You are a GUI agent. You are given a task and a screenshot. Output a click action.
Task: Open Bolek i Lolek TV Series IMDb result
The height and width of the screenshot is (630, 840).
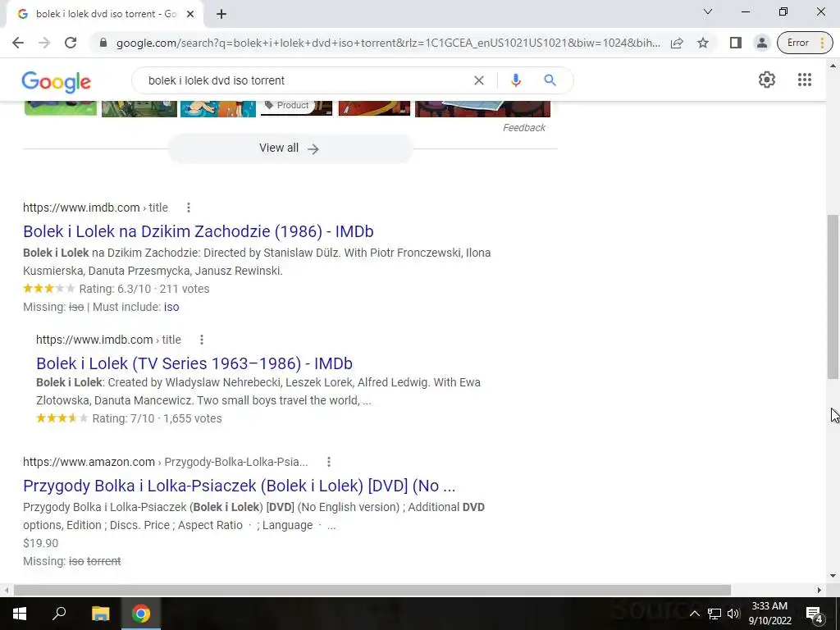coord(194,363)
